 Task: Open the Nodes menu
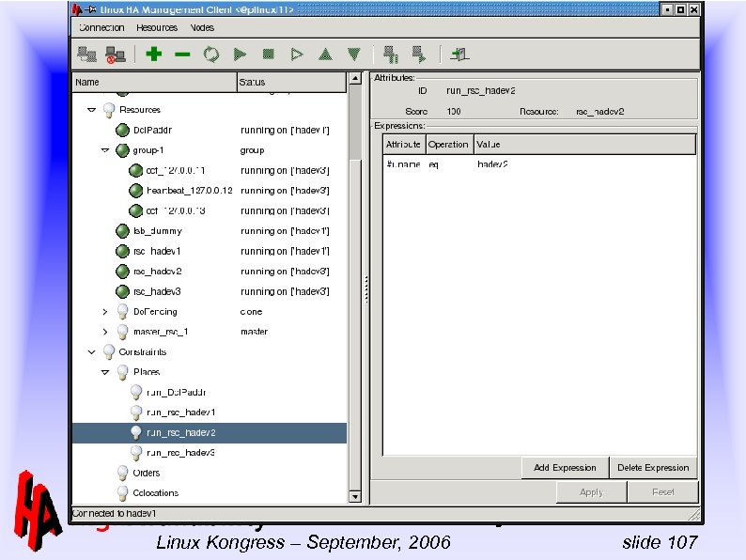(x=202, y=27)
